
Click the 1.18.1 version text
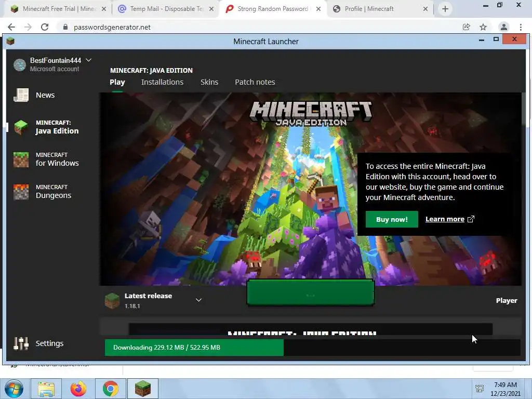click(x=132, y=306)
